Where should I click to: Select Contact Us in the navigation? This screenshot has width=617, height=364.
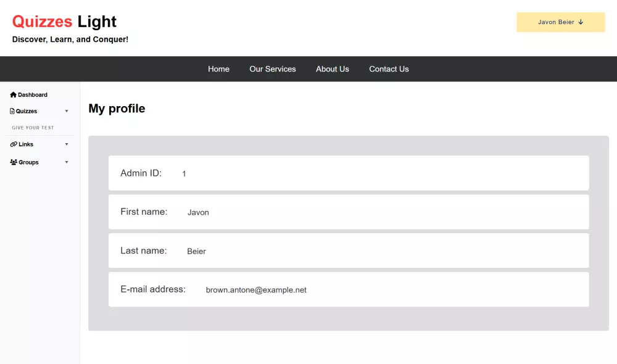pos(389,68)
